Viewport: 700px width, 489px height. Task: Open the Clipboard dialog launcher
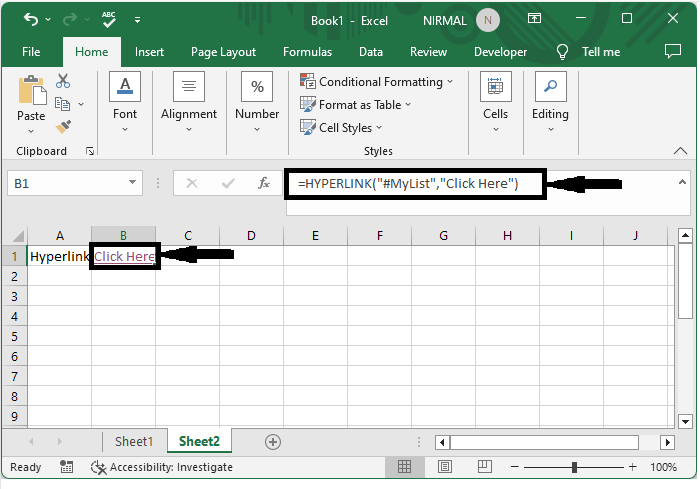[90, 151]
